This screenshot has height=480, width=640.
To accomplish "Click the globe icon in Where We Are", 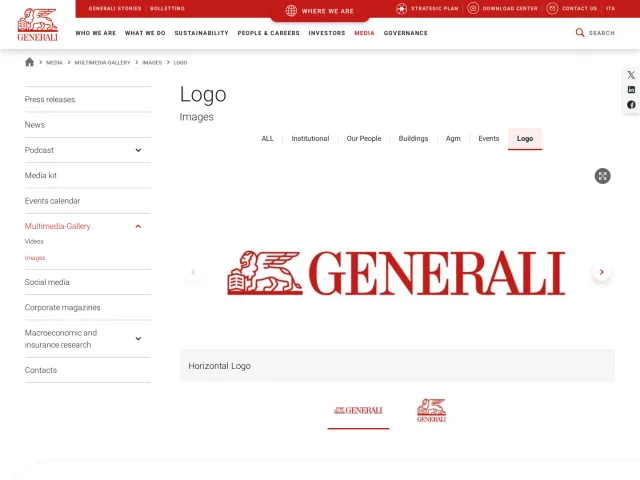I will (x=291, y=11).
